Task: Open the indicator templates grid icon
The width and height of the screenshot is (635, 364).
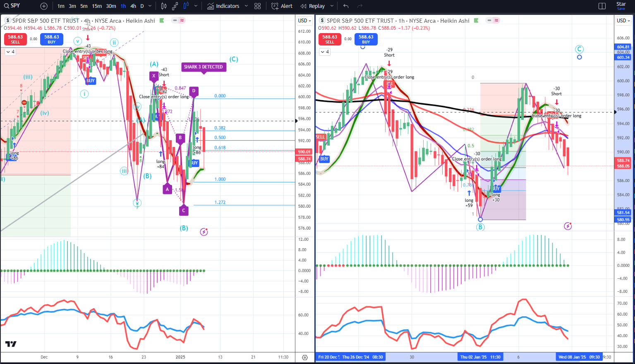Action: click(258, 6)
